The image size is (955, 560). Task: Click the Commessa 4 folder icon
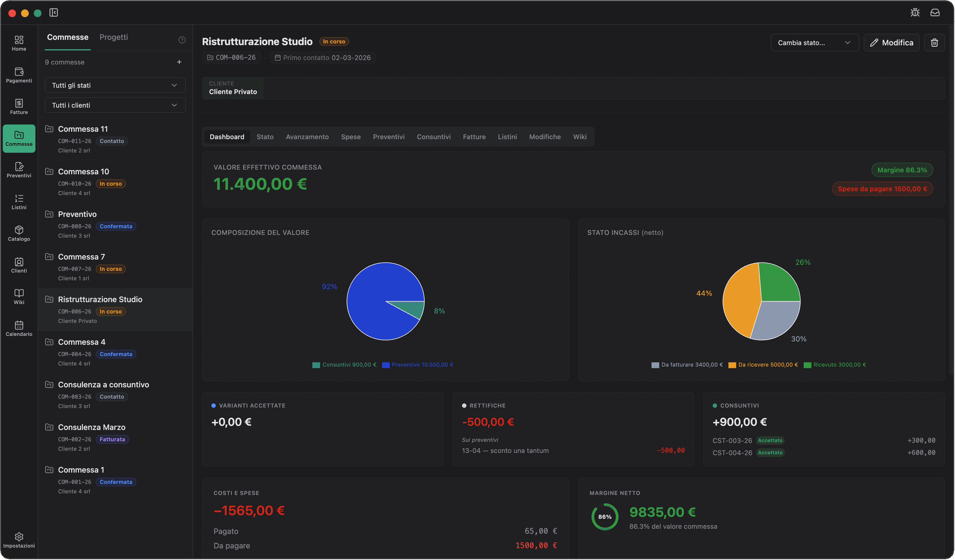pos(49,342)
